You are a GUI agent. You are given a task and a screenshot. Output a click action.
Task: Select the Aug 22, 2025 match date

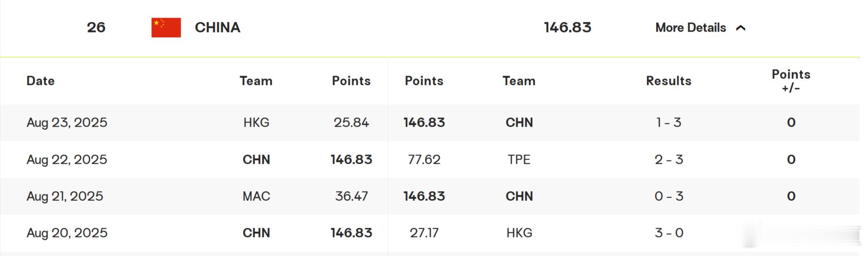[x=67, y=160]
